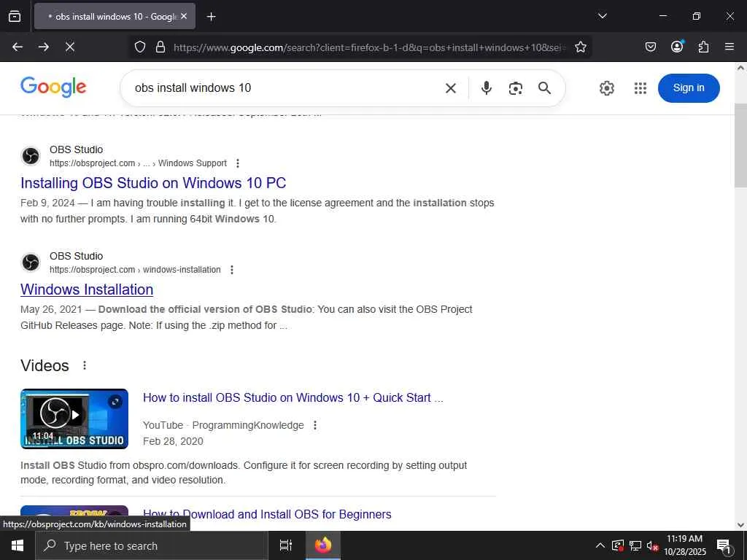Open the 'Windows Installation' result link
Screen dimensions: 747x560
click(87, 289)
